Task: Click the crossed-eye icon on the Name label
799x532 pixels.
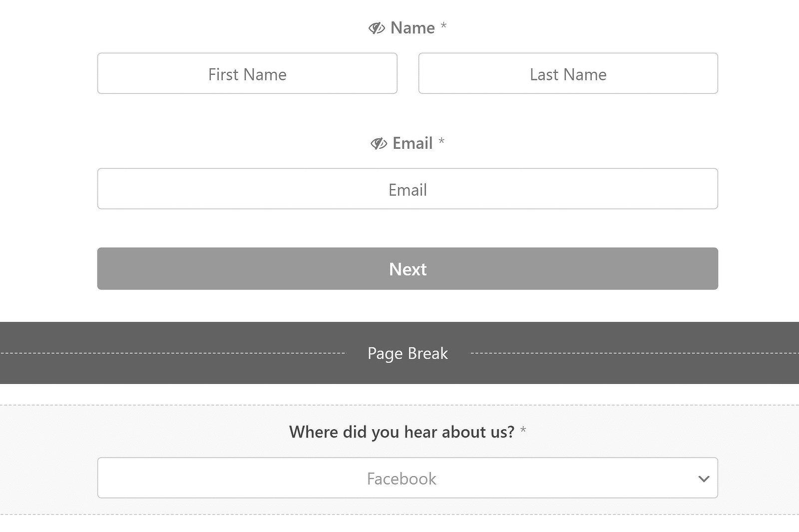Action: coord(377,28)
